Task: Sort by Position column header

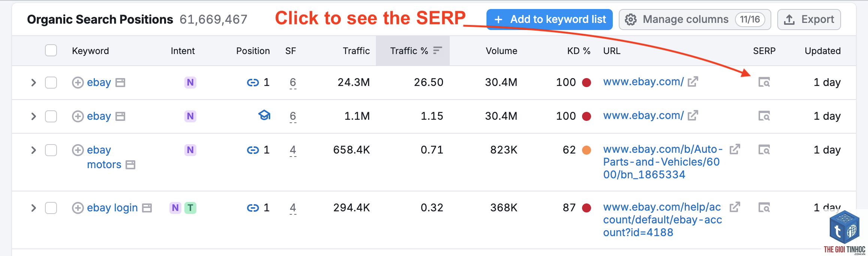Action: point(253,51)
